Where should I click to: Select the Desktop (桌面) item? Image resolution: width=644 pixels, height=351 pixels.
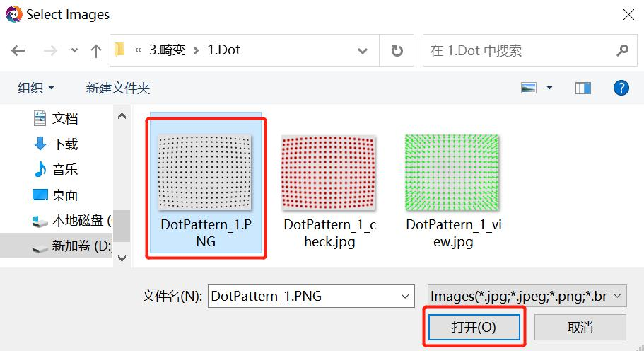pos(64,195)
